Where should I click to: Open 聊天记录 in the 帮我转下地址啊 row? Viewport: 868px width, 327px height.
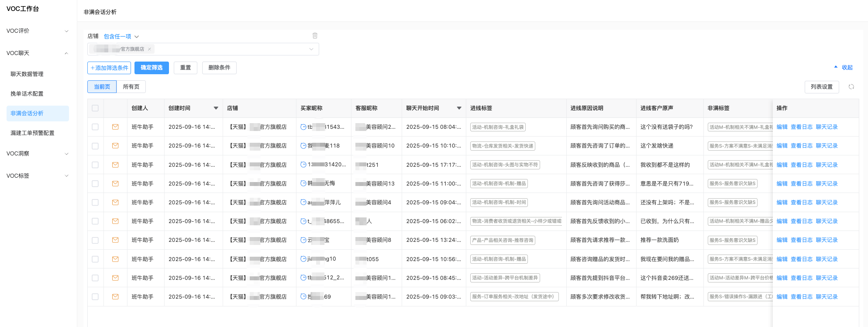[x=827, y=297]
